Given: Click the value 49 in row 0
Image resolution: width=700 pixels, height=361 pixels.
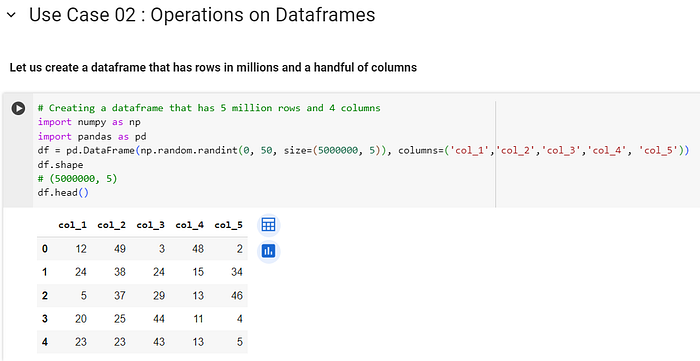Looking at the screenshot, I should [120, 249].
